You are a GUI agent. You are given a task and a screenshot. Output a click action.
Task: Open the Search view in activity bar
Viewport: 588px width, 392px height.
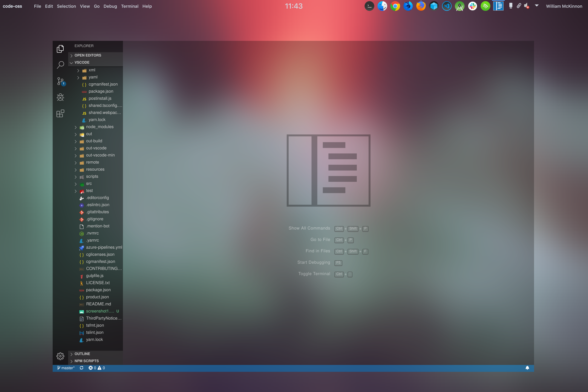60,65
